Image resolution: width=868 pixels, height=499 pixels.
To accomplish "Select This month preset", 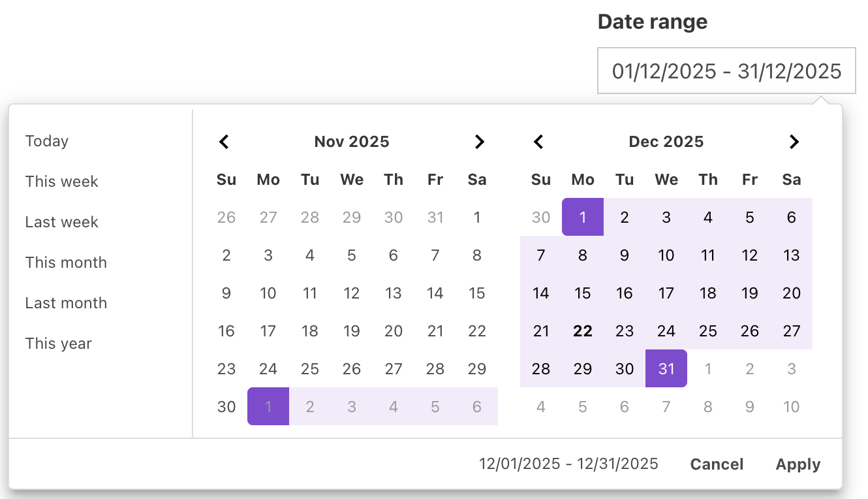I will 66,263.
